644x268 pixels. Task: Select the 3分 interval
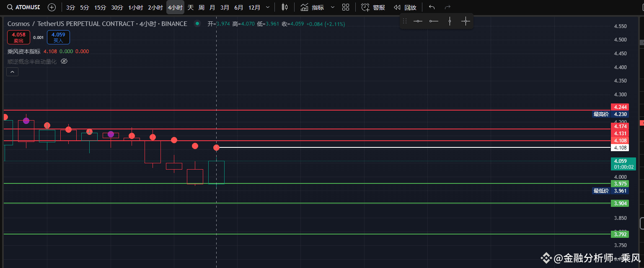click(x=70, y=8)
